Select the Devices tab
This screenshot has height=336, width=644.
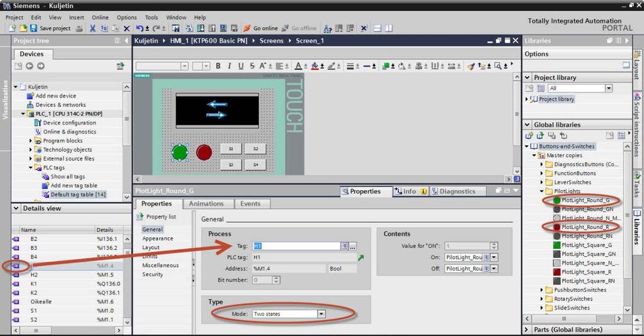(x=31, y=54)
